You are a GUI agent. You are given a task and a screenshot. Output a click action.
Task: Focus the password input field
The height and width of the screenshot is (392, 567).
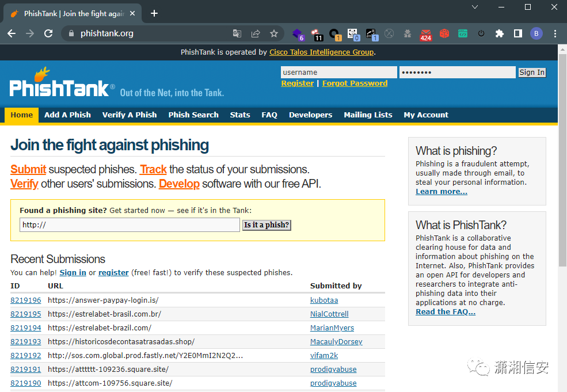[x=458, y=73]
